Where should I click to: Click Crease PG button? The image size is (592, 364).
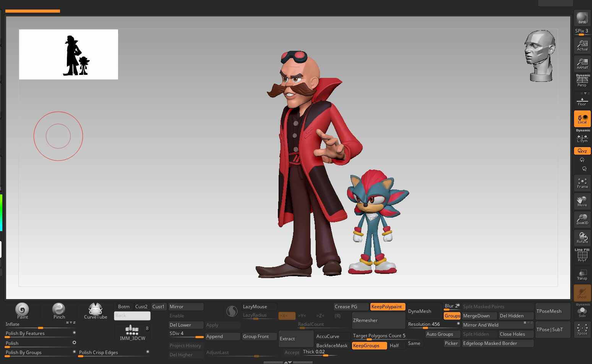pos(351,307)
